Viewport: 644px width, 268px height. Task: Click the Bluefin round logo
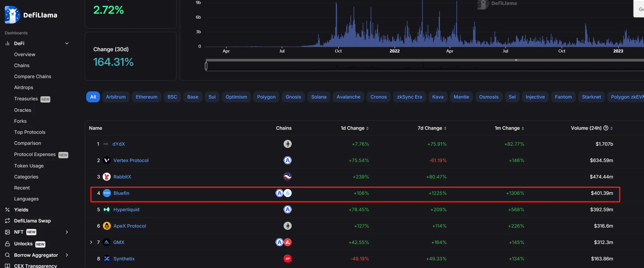pyautogui.click(x=107, y=193)
